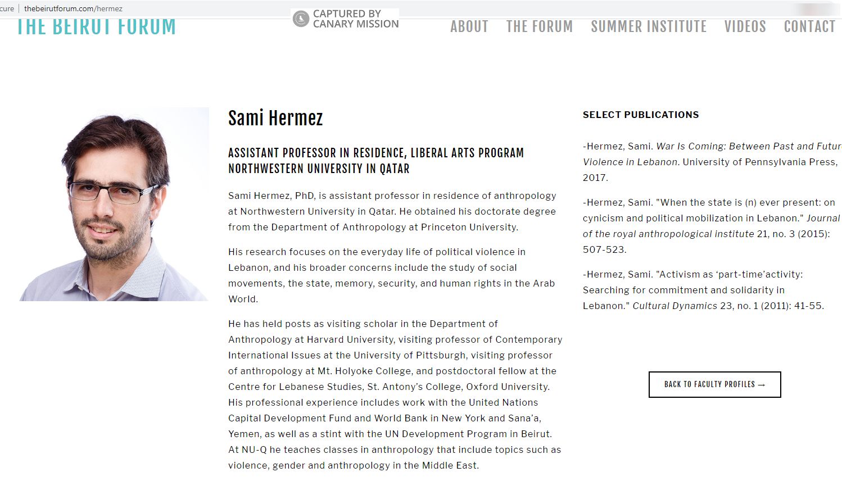Open THE FORUM navigation item
The image size is (842, 504).
[x=539, y=26]
